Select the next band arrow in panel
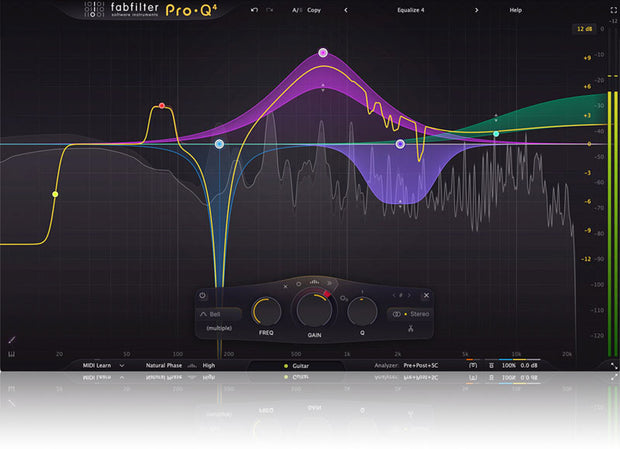This screenshot has width=620, height=449. (409, 295)
